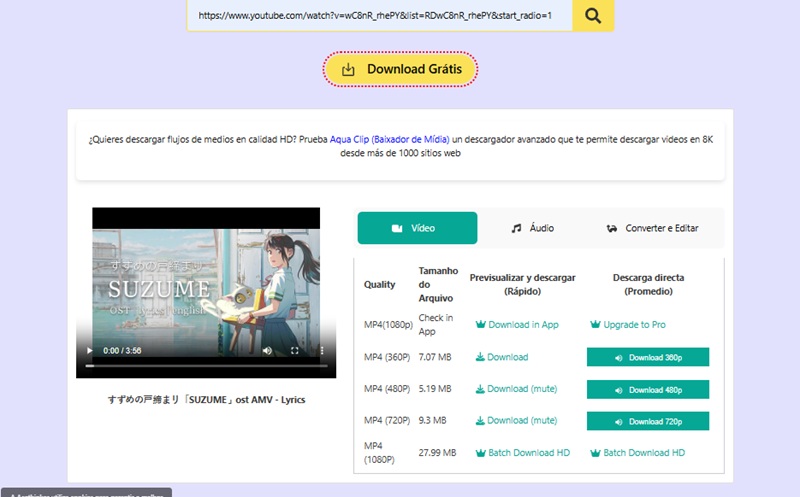Click the green Download 360p button

[648, 357]
